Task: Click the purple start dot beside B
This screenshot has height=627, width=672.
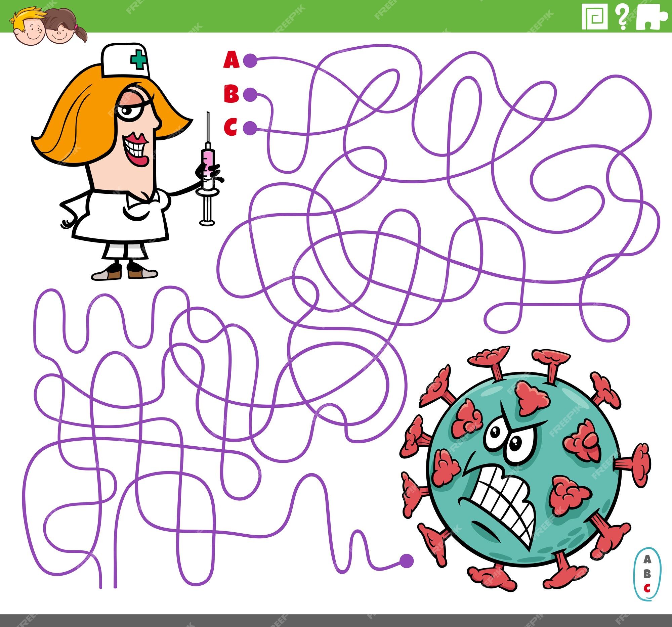Action: 250,95
